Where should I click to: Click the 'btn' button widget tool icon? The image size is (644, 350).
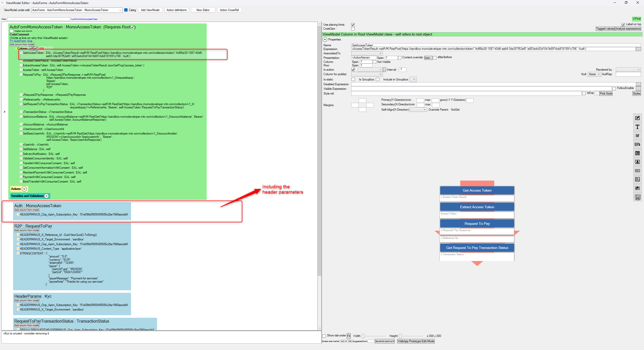click(x=637, y=171)
